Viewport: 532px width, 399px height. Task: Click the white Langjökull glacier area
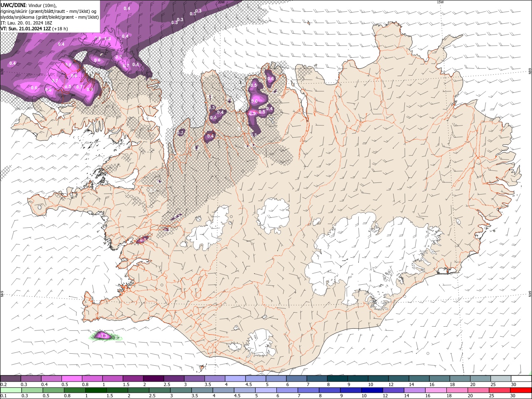pos(207,231)
